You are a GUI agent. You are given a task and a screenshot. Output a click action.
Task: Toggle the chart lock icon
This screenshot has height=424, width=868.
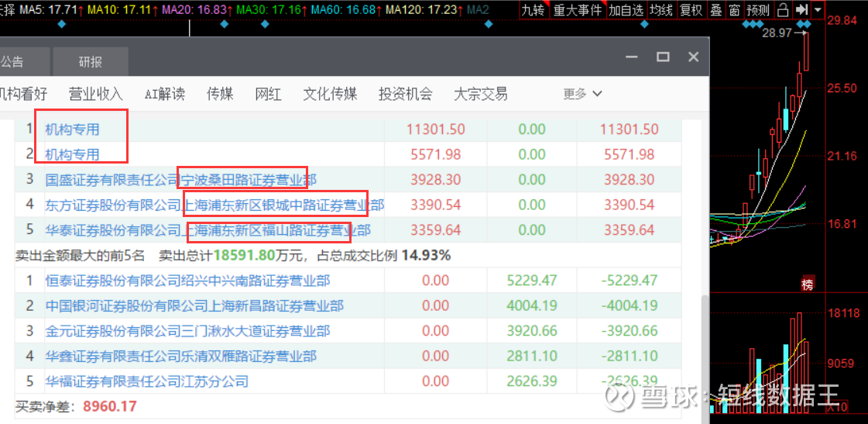tap(783, 9)
